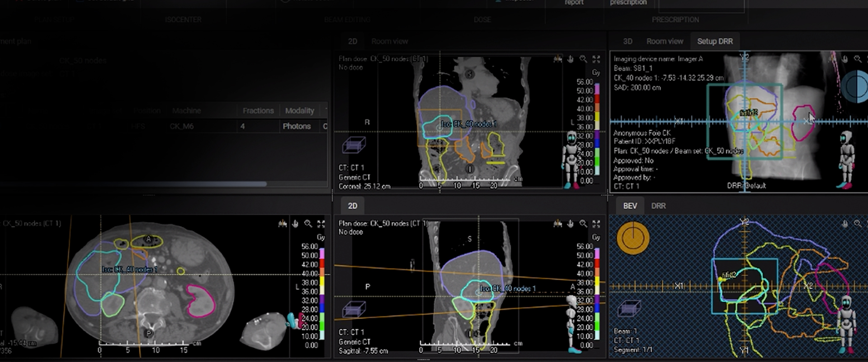Click the 3D orientation cube in sagittal view
868x362 pixels.
354,310
